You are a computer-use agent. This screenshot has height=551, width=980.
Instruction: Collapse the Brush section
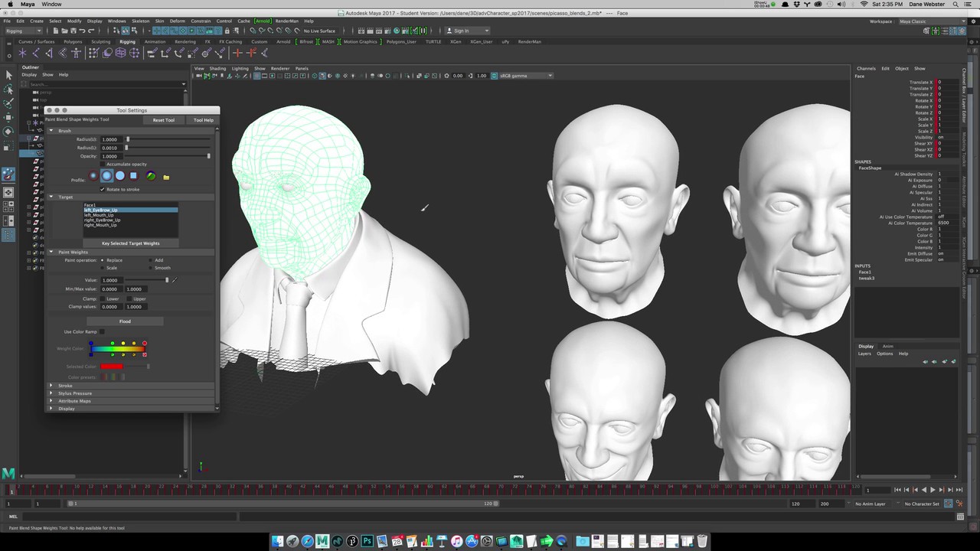[51, 131]
